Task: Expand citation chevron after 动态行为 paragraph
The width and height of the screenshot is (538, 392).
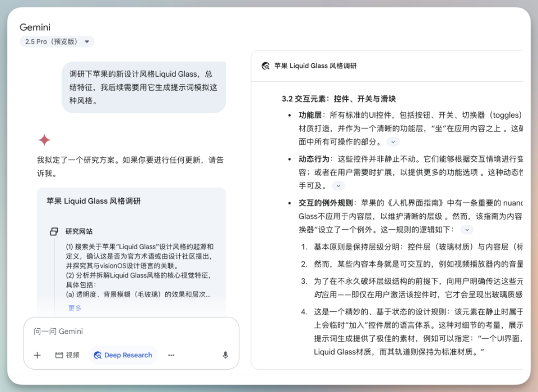Action: pos(338,185)
